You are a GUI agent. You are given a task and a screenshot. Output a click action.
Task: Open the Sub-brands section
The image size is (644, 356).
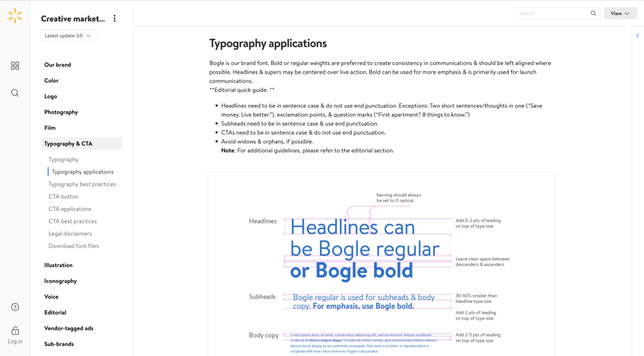coord(59,344)
